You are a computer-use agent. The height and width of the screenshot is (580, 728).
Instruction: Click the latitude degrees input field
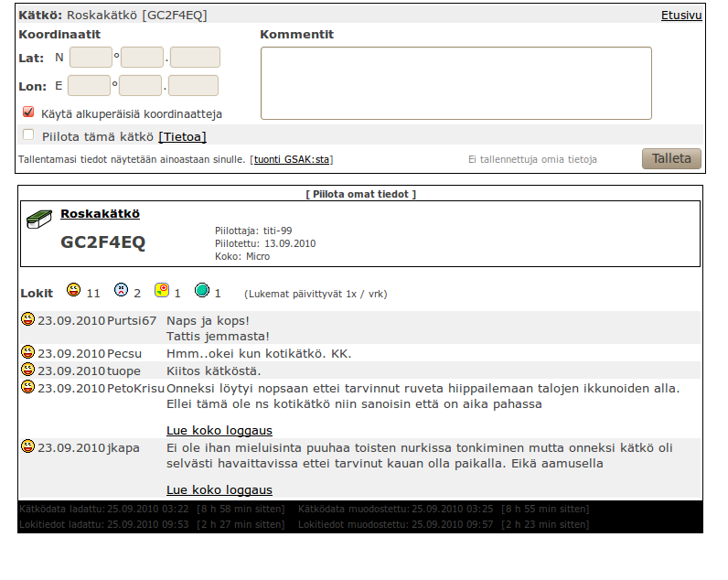pyautogui.click(x=91, y=58)
